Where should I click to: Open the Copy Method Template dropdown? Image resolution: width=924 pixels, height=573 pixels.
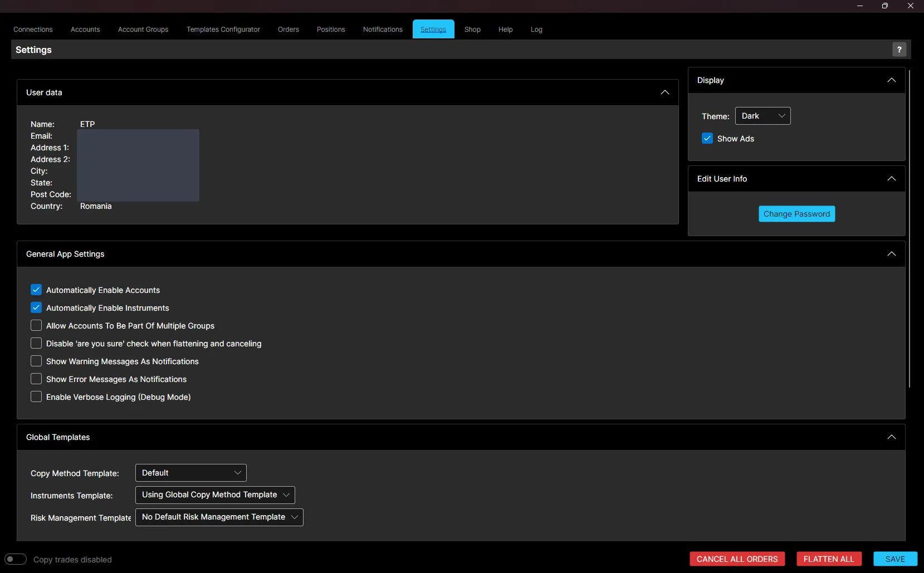click(x=191, y=473)
